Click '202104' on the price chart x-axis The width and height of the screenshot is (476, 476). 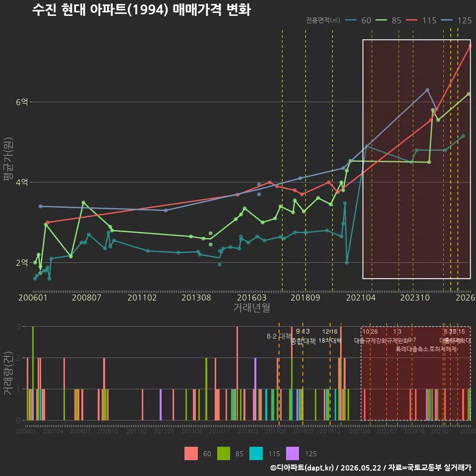(361, 297)
